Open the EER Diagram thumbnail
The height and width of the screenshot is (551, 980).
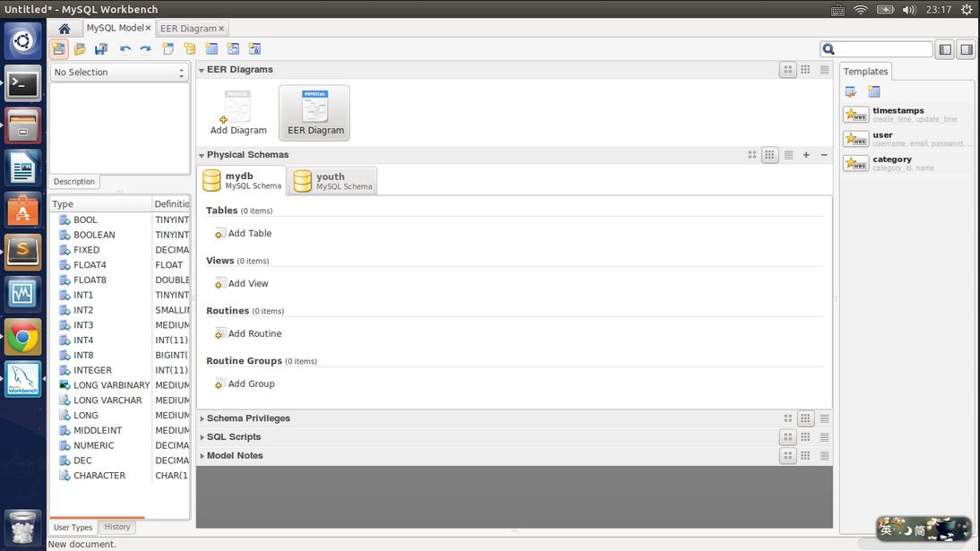[315, 113]
